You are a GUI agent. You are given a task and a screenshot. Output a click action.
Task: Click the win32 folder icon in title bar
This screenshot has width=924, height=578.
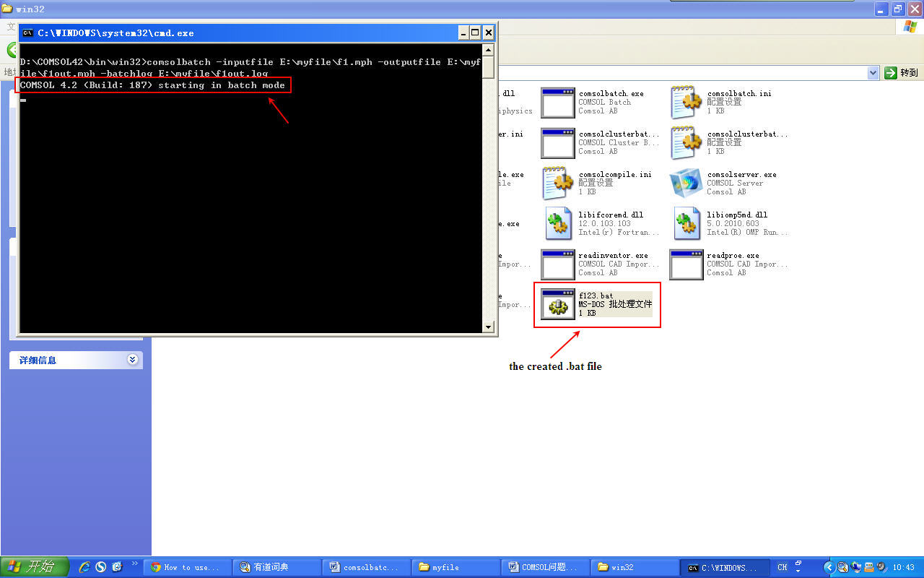click(7, 9)
